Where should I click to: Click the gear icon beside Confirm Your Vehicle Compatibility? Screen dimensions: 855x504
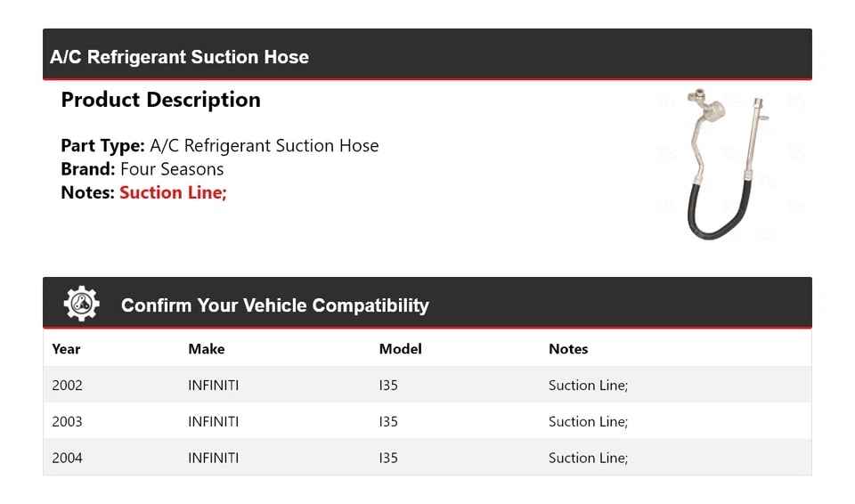tap(81, 305)
